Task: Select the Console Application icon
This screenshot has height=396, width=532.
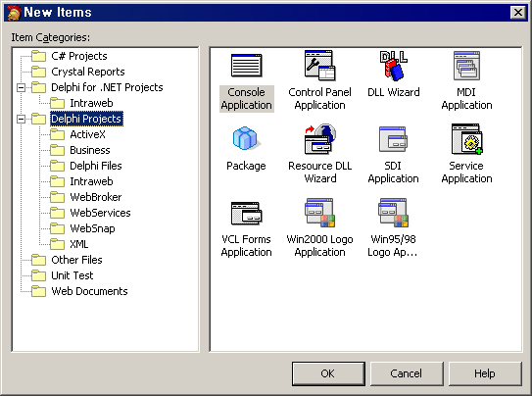Action: pyautogui.click(x=246, y=65)
